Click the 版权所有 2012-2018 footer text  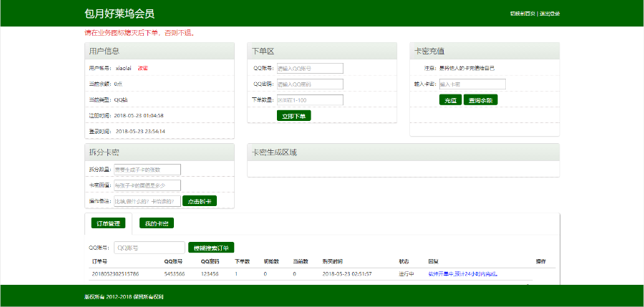[x=124, y=297]
